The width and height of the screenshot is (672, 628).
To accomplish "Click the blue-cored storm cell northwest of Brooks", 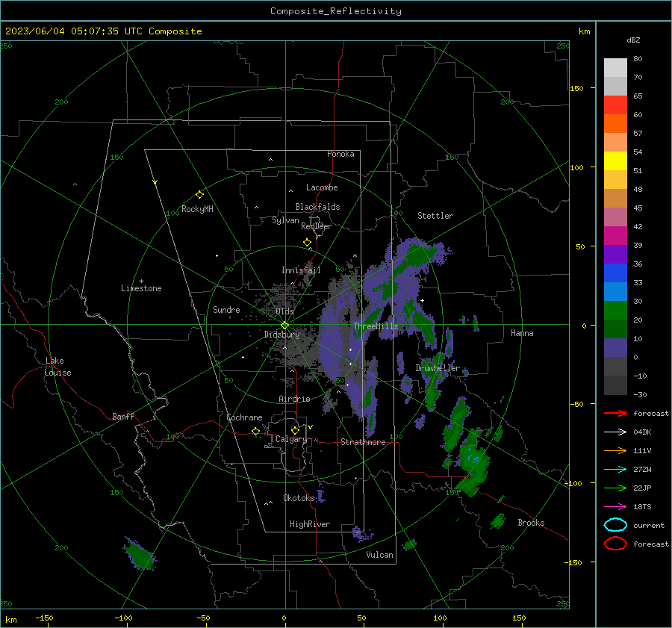I will click(x=473, y=461).
